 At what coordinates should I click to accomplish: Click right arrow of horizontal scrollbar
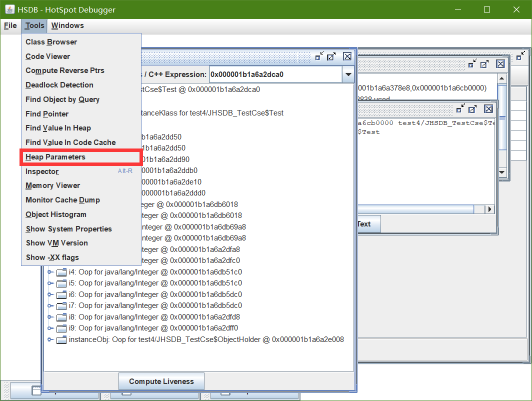pyautogui.click(x=489, y=209)
